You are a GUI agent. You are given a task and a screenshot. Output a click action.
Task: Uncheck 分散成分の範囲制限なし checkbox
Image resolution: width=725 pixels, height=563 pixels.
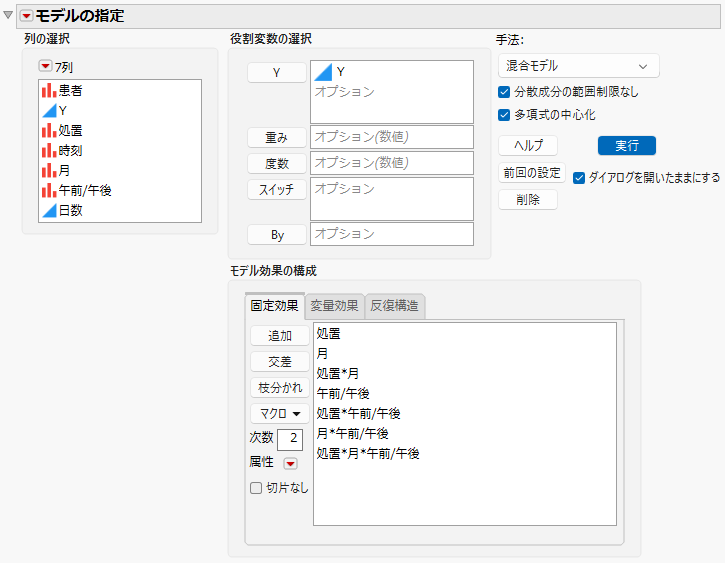click(x=504, y=92)
